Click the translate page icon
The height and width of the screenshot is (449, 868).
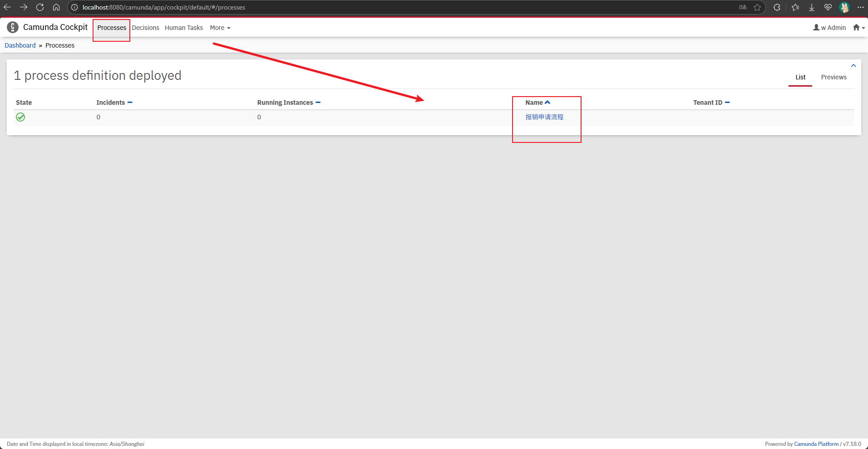click(743, 7)
